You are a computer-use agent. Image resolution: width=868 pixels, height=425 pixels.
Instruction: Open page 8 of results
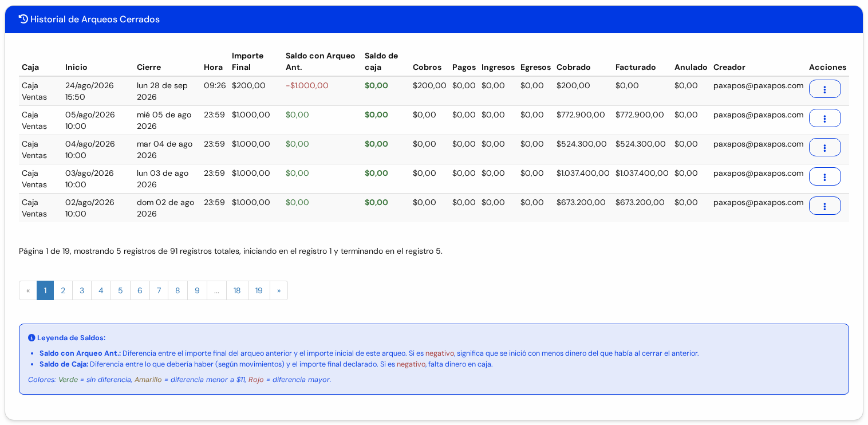coord(177,290)
